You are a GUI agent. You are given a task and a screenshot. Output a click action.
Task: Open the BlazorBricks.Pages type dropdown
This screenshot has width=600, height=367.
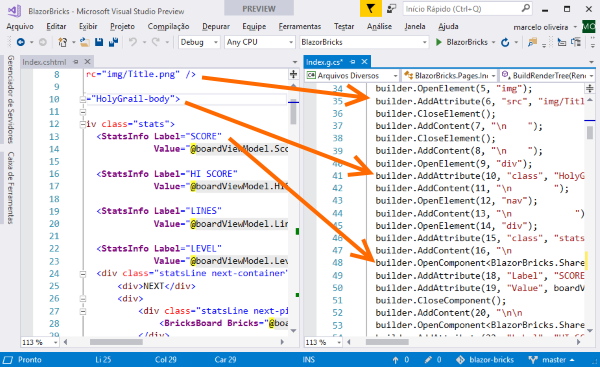450,75
